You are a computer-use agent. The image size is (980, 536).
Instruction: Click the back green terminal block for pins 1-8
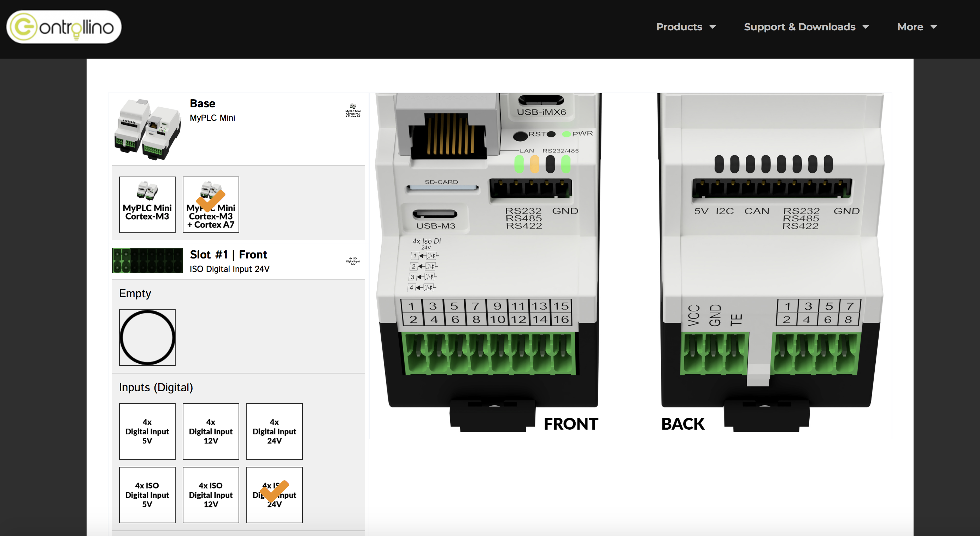(816, 353)
